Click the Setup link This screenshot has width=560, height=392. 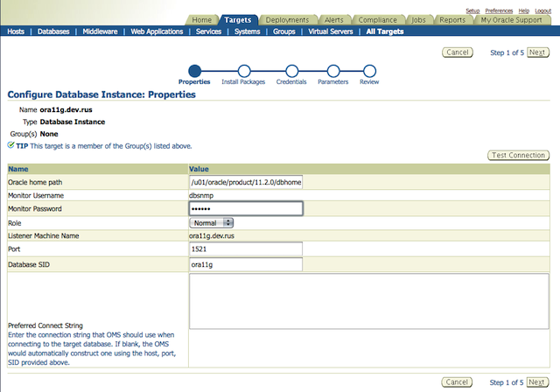click(472, 10)
